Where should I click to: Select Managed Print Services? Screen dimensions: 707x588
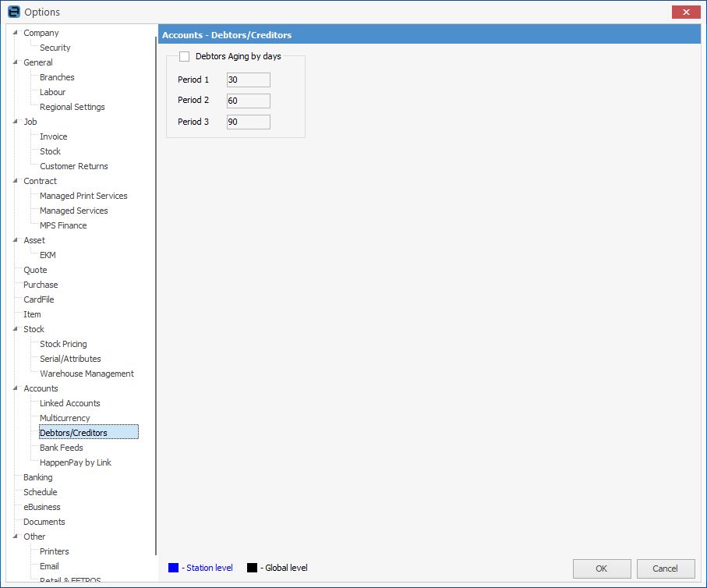pos(83,196)
